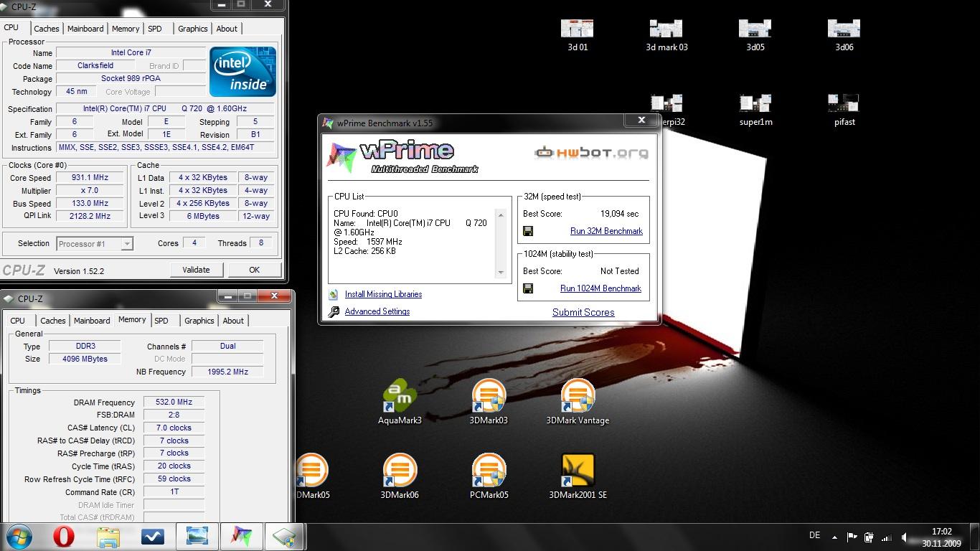Click the NB Frequency value 1995.2 MHz
980x551 pixels.
227,372
